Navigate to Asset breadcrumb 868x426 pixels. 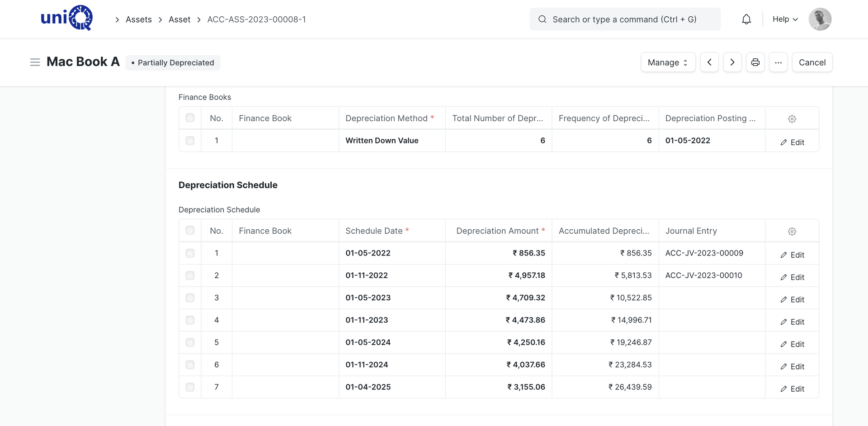pos(179,19)
